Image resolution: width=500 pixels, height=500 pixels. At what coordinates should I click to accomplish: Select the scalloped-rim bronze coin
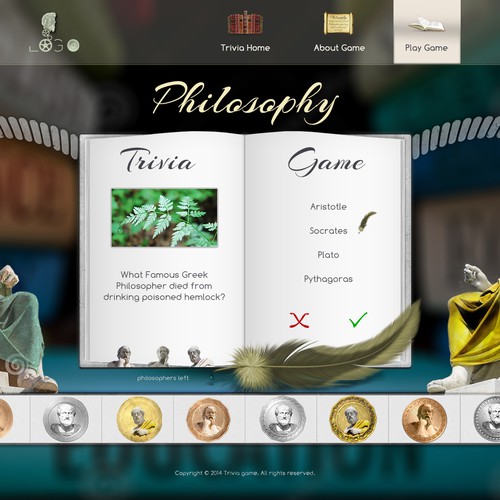tap(209, 419)
